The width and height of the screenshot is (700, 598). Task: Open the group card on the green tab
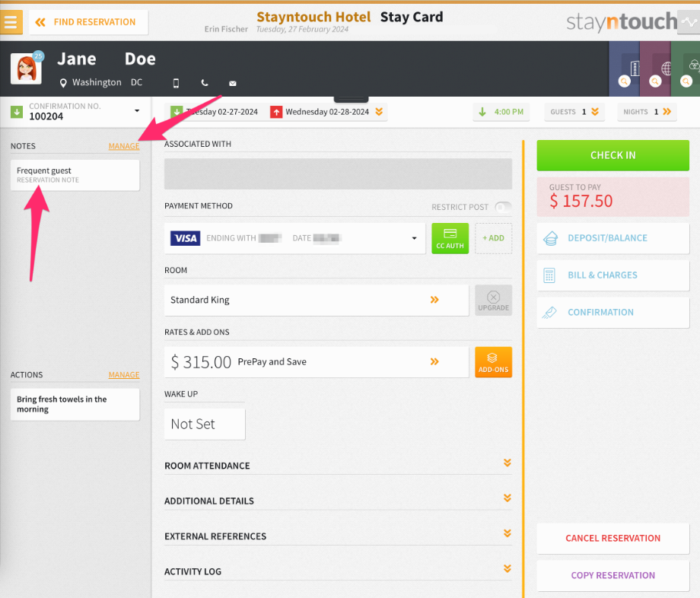pyautogui.click(x=686, y=68)
